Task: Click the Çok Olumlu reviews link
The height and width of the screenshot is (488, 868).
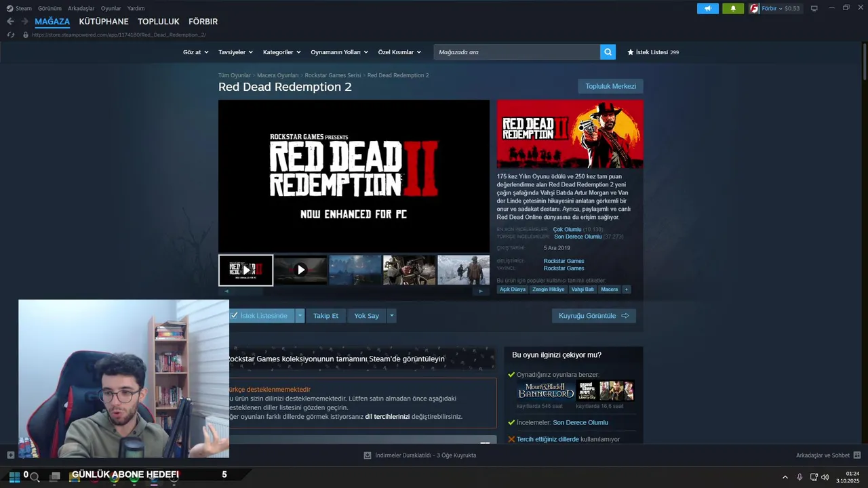Action: point(567,230)
